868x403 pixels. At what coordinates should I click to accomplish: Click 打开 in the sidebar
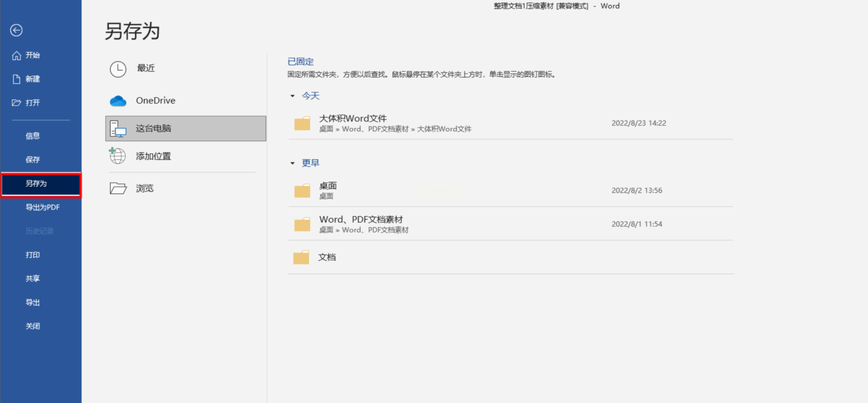click(x=32, y=103)
